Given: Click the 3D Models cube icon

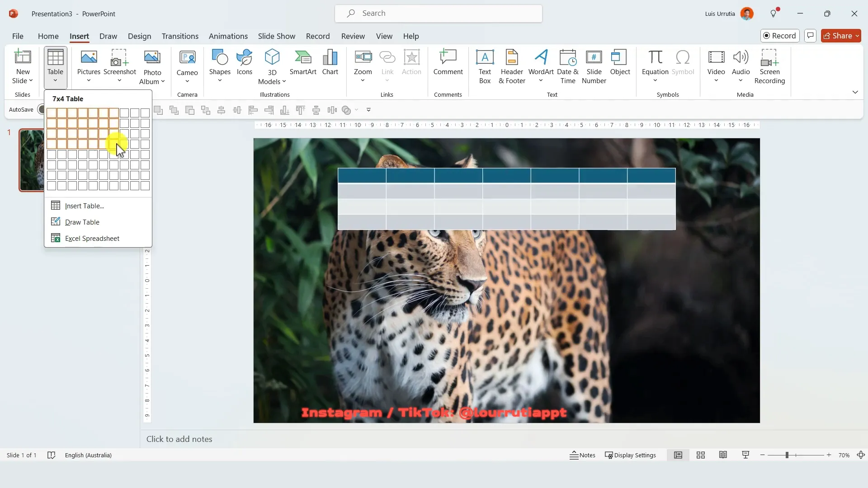Looking at the screenshot, I should click(x=272, y=57).
